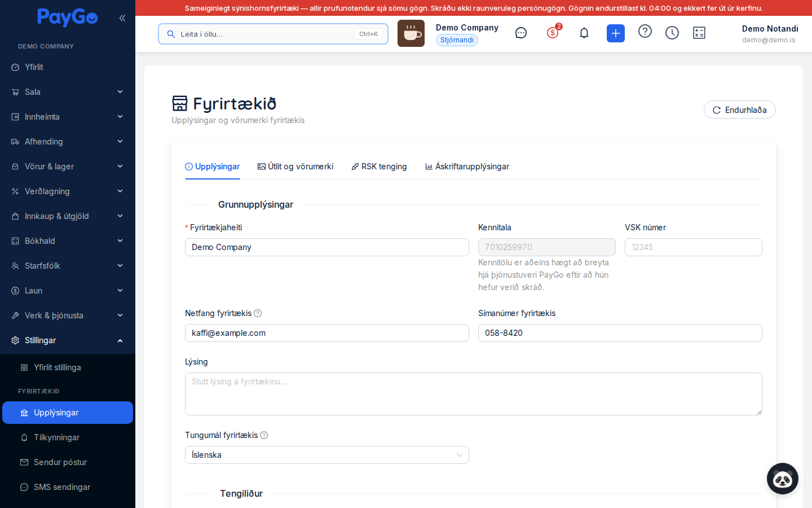Open the panda chat assistant
Image resolution: width=812 pixels, height=508 pixels.
783,479
